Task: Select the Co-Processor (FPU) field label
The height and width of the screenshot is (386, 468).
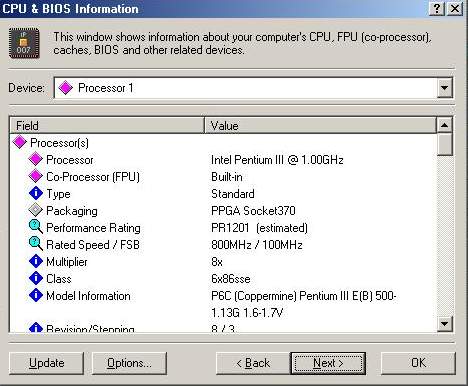Action: [93, 177]
